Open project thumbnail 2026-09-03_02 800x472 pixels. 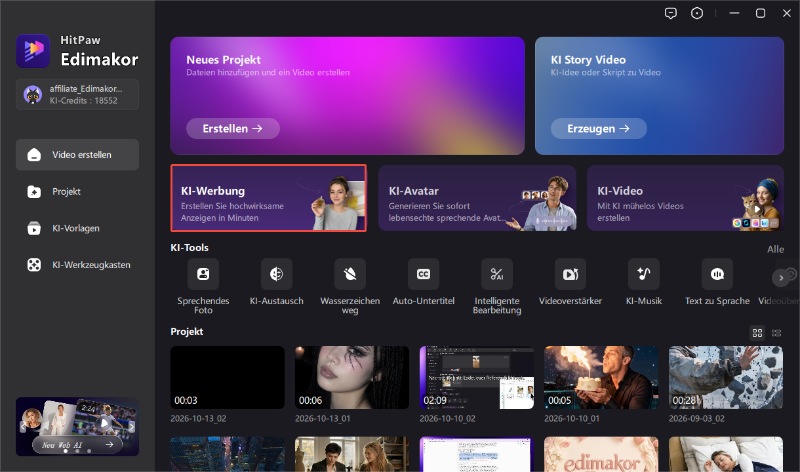pyautogui.click(x=726, y=377)
